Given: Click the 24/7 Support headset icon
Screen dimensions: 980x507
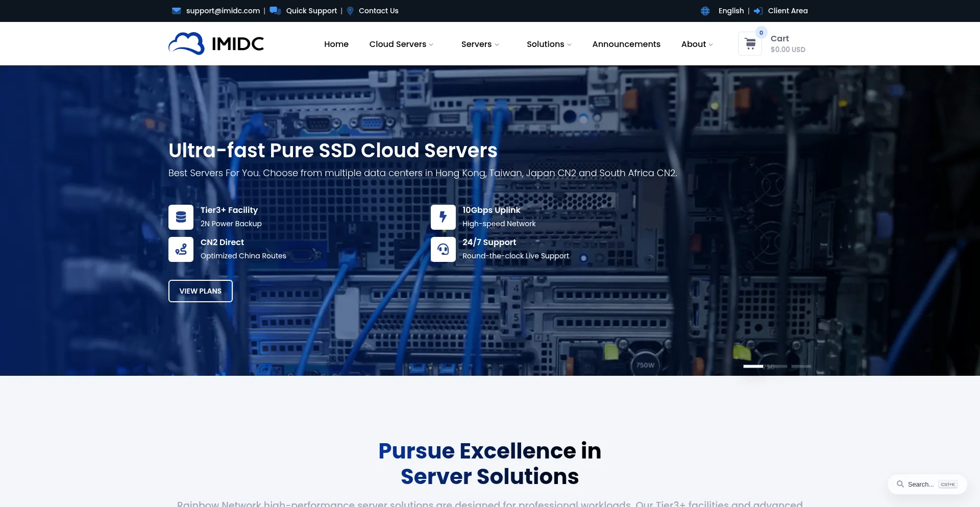Looking at the screenshot, I should pyautogui.click(x=443, y=249).
